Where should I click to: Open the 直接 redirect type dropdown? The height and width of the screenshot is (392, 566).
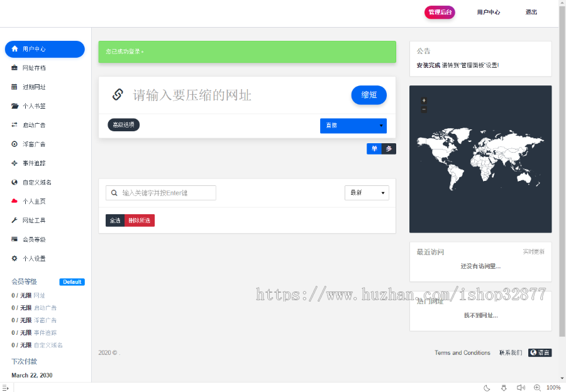(x=353, y=126)
